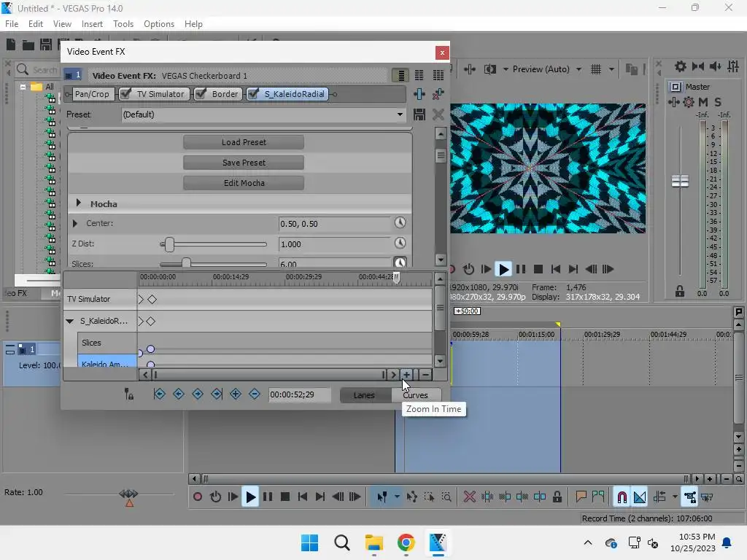Image resolution: width=747 pixels, height=560 pixels.
Task: Open Mixing Console faders icon
Action: coord(733,66)
